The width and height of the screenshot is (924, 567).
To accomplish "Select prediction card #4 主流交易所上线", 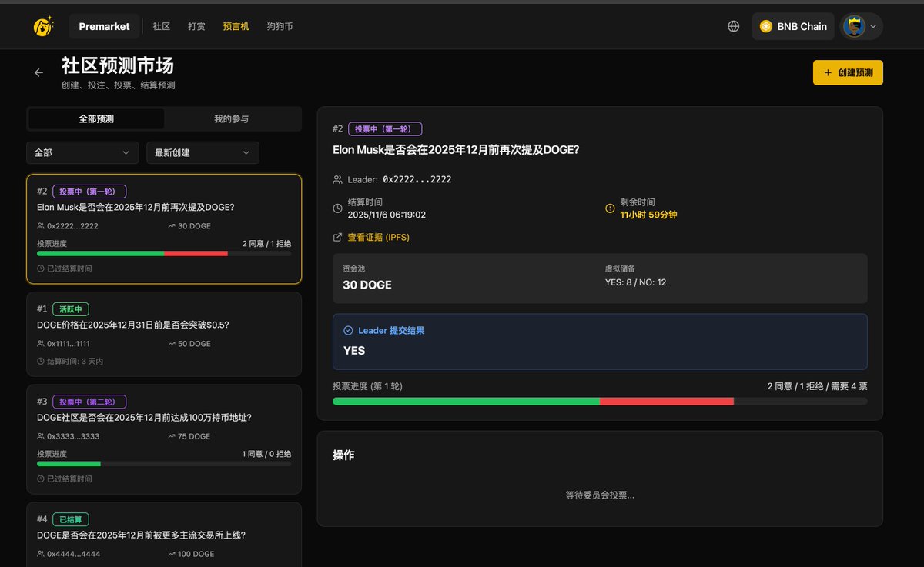I will (164, 535).
